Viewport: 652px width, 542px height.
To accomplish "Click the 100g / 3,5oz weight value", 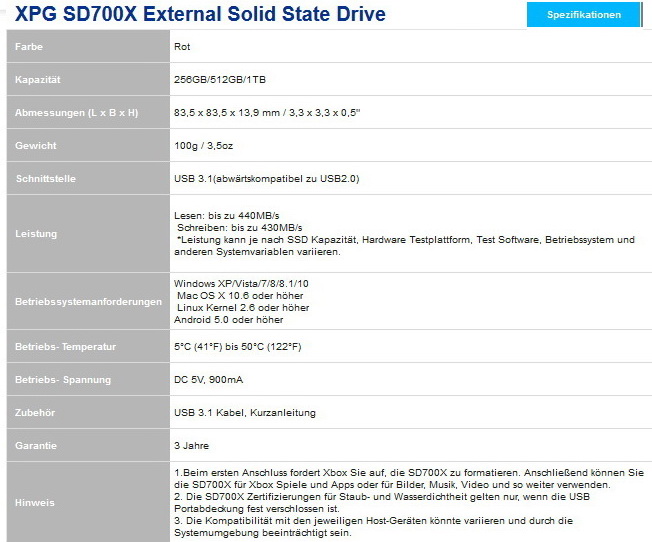I will 203,146.
